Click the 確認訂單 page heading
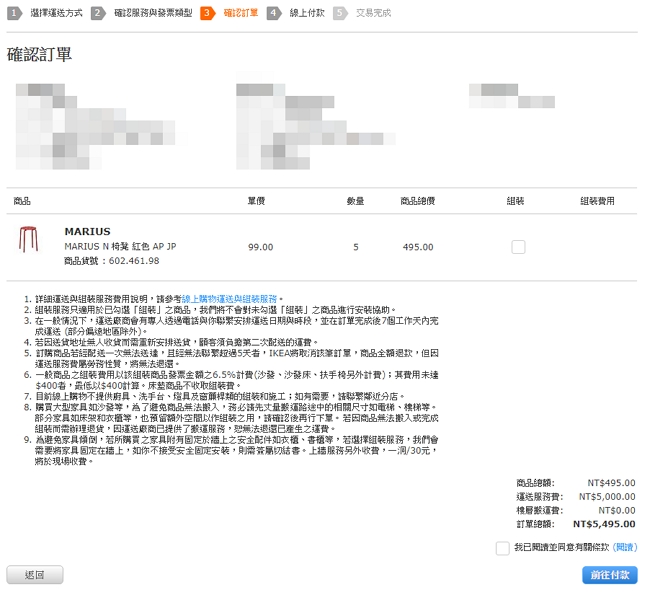Screen dimensions: 650x595 pos(39,54)
